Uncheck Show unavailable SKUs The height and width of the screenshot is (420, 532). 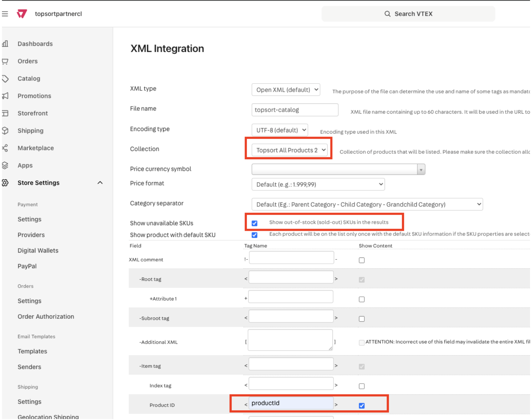(254, 223)
